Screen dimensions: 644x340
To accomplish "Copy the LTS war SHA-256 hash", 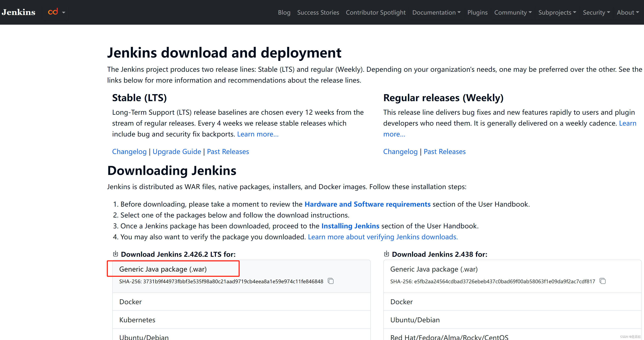I will coord(331,281).
